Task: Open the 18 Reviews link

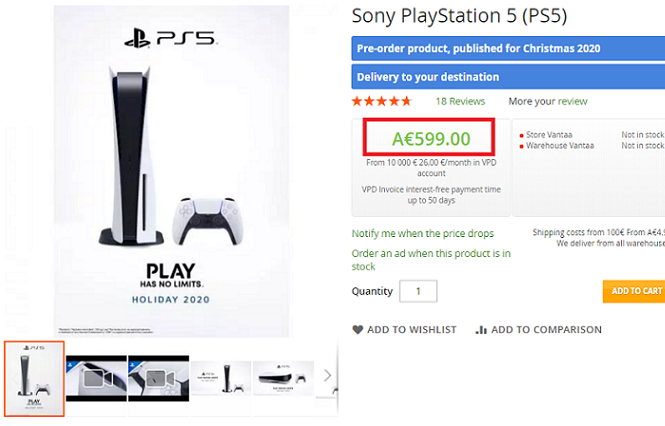Action: click(x=460, y=101)
